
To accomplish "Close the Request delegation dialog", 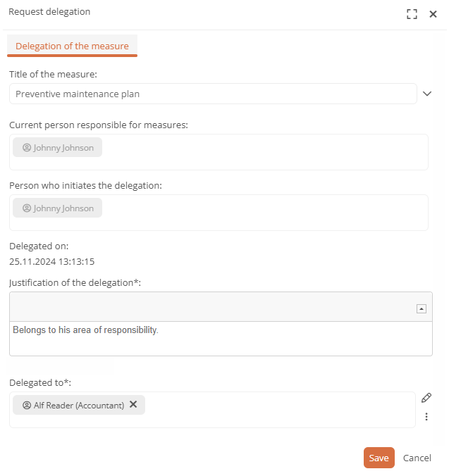I will point(433,14).
